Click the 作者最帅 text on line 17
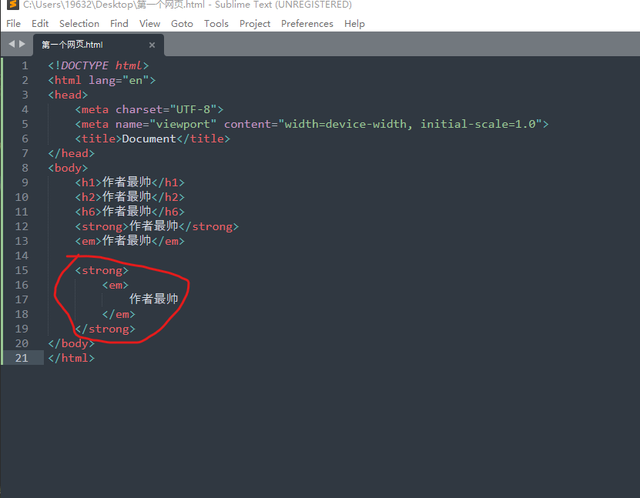Screen dimensions: 640x498 point(154,299)
